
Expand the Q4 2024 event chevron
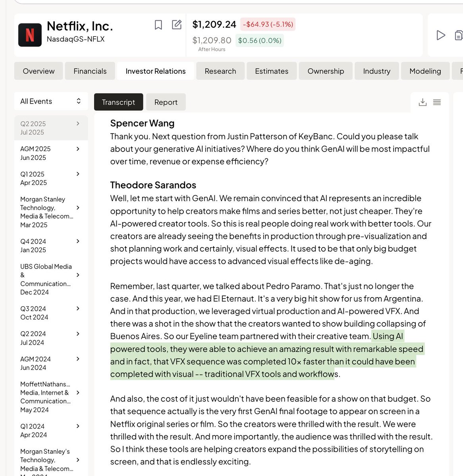coord(78,241)
